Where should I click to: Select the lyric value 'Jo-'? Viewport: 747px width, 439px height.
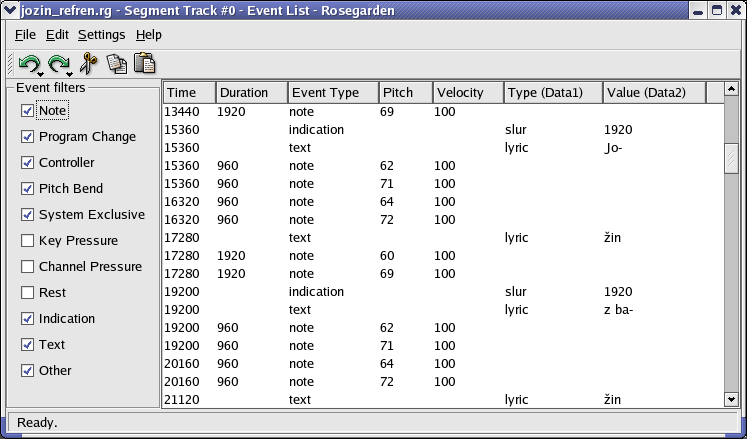click(613, 148)
